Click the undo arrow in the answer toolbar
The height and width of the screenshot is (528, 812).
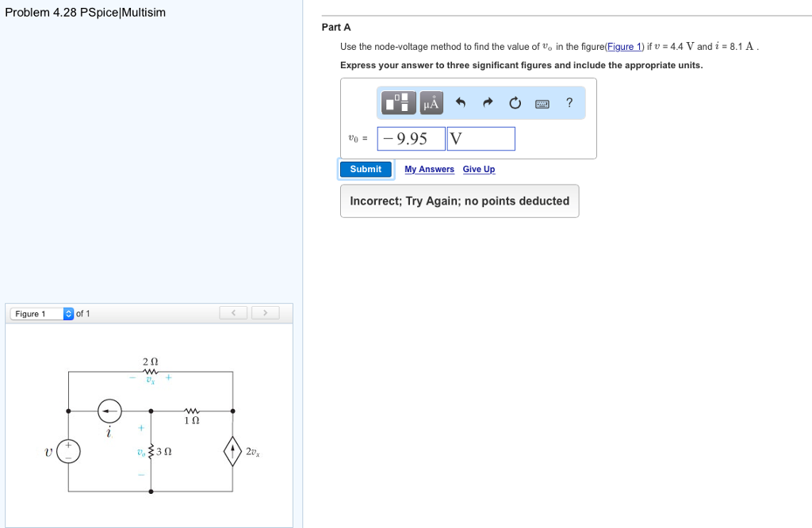[461, 102]
